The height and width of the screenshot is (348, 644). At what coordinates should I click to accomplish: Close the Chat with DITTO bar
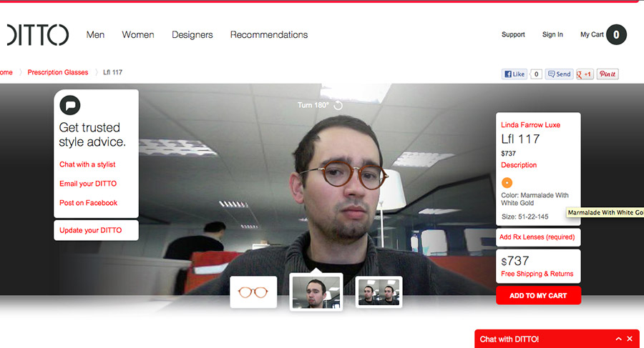click(630, 339)
